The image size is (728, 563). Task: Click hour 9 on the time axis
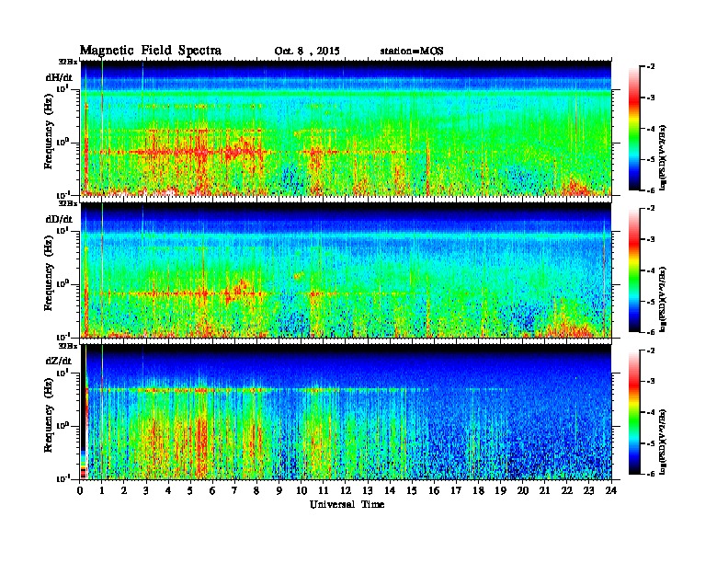coord(279,491)
